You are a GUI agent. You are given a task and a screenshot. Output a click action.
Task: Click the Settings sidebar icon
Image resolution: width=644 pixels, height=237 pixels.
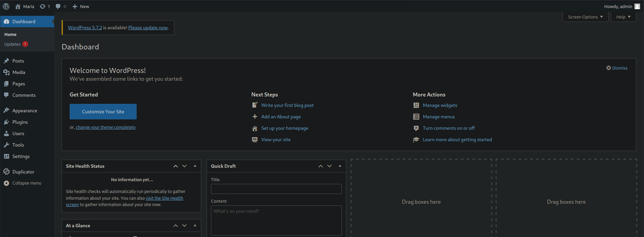click(6, 156)
